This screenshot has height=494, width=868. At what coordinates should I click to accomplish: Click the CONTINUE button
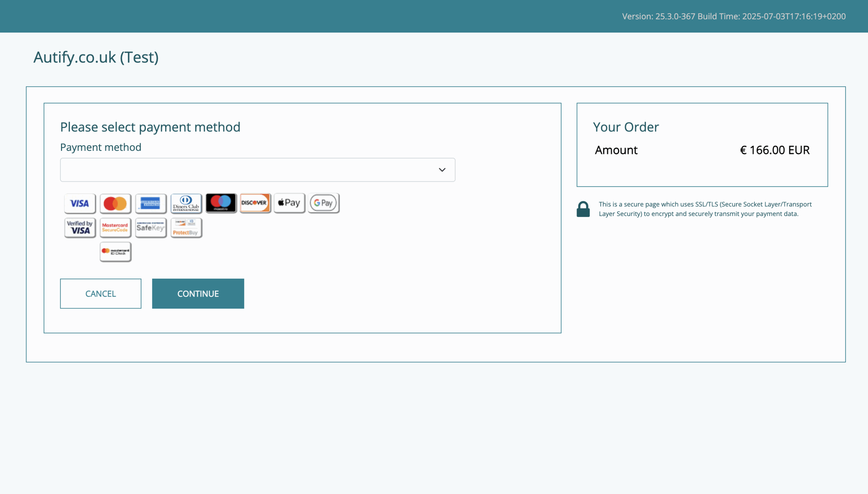point(198,294)
